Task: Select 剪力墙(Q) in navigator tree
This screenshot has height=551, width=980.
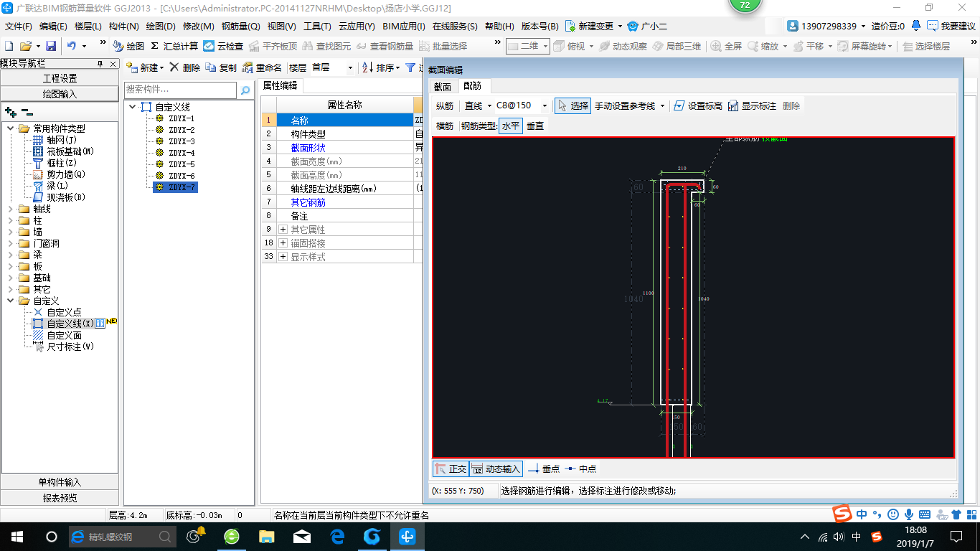Action: coord(66,174)
